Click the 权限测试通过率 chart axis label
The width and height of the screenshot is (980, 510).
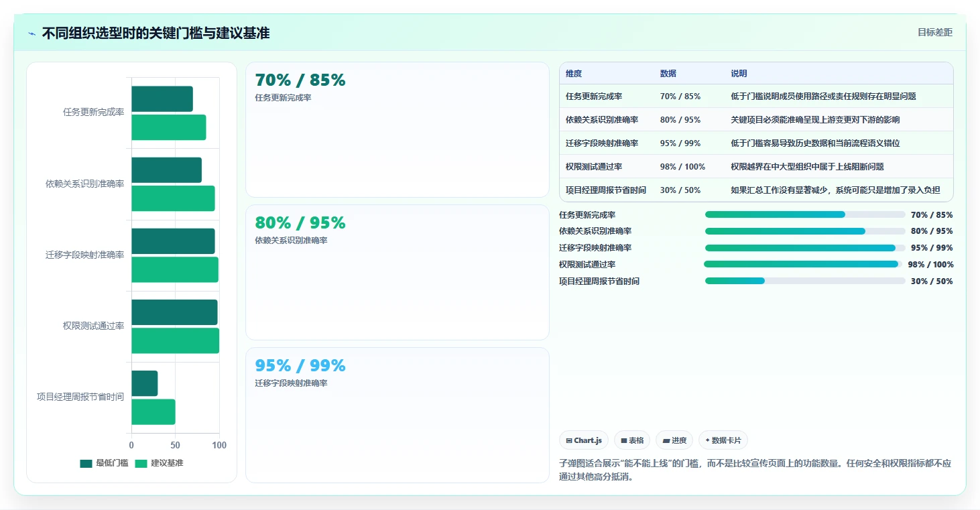94,326
